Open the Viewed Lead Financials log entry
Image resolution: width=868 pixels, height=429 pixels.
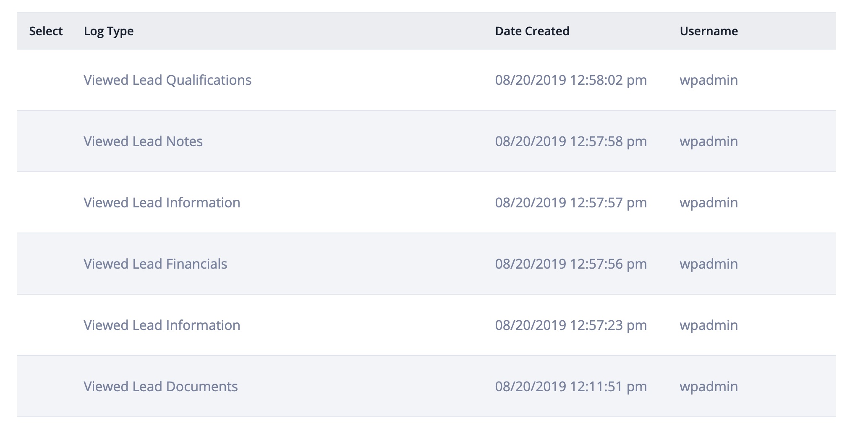[x=155, y=264]
